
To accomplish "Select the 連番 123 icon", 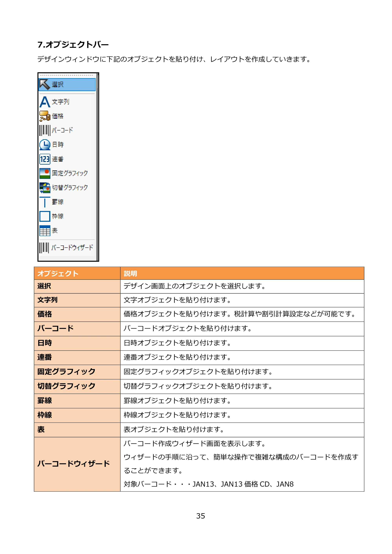I will click(45, 159).
